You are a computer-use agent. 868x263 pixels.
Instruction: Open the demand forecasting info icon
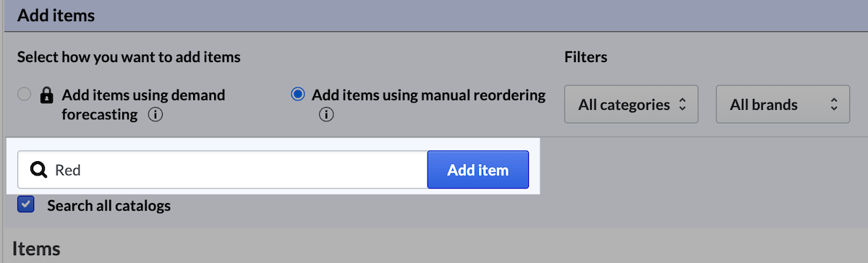click(x=153, y=114)
